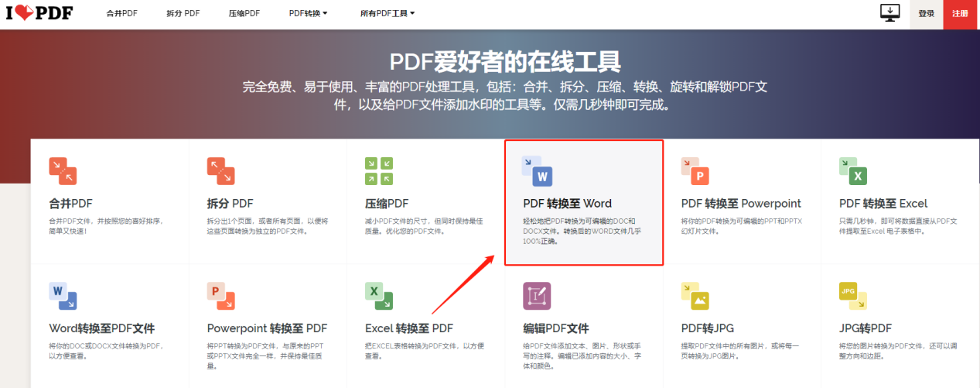Open the PDF 转换至 Word title
This screenshot has width=980, height=388.
(x=568, y=204)
